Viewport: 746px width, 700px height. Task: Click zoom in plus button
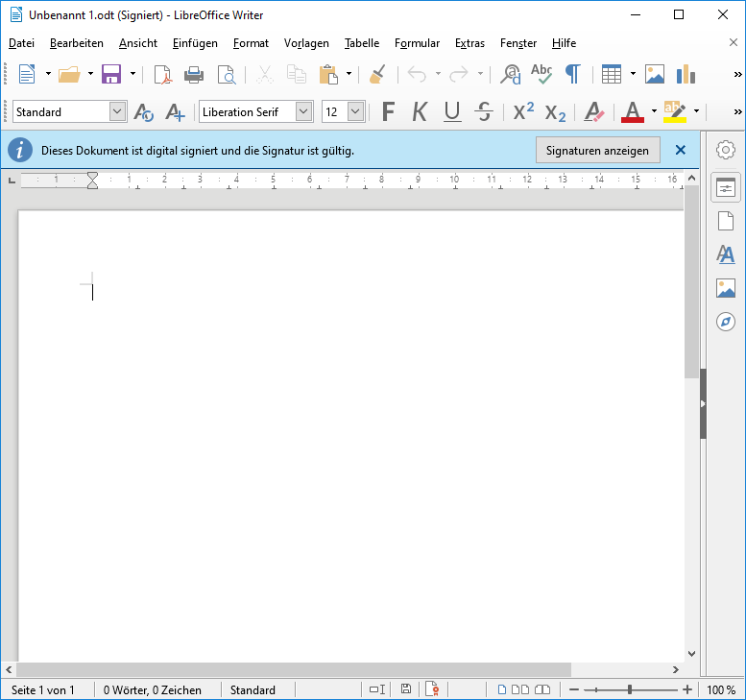[x=687, y=689]
